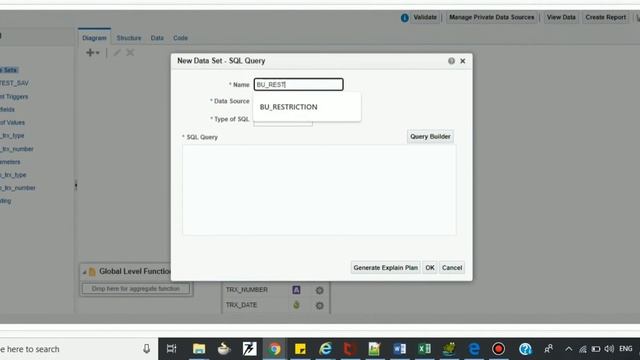Select TEST_SAV in the sidebar
This screenshot has height=360, width=640.
14,83
